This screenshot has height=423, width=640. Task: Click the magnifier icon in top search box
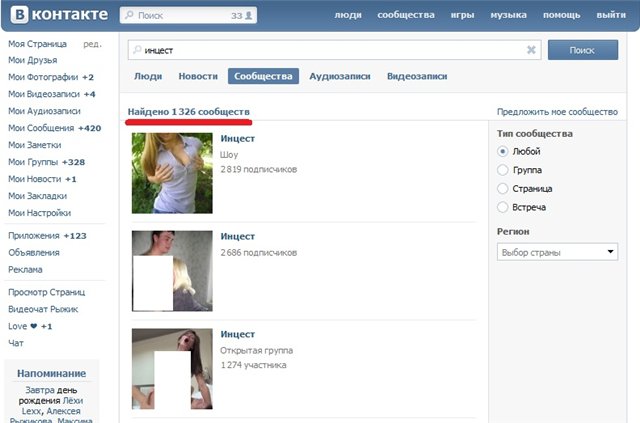point(128,16)
